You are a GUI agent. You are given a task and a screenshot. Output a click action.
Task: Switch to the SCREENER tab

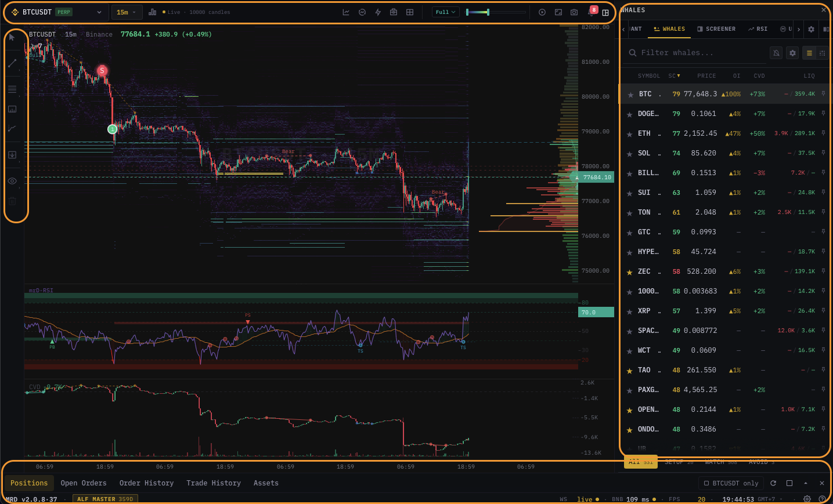pyautogui.click(x=716, y=29)
